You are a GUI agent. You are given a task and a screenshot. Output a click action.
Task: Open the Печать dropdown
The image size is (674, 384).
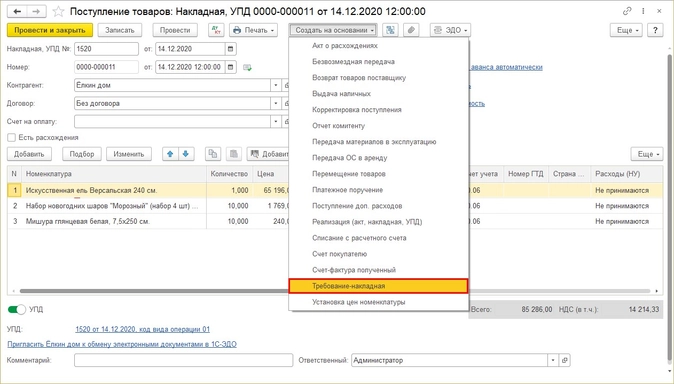253,30
